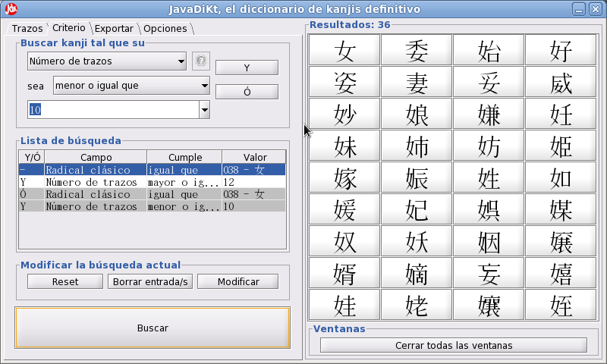Click the JavaDiKt app icon in title bar

click(11, 8)
